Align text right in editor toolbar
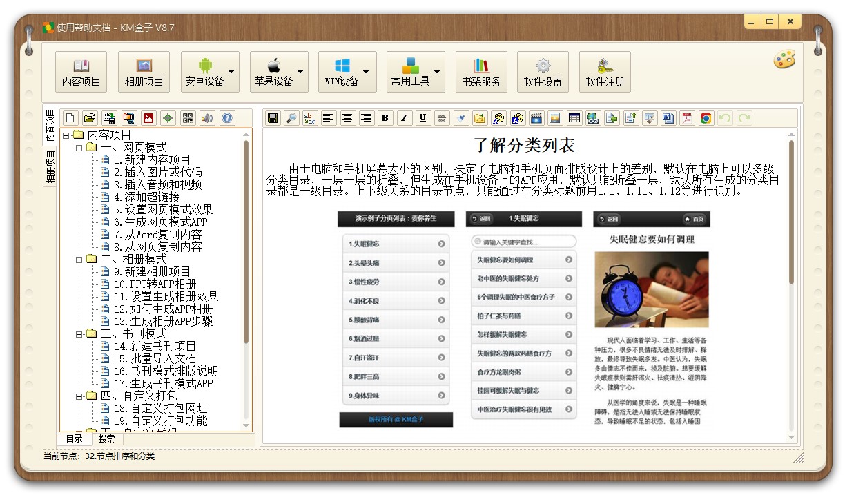The image size is (845, 504). 366,118
